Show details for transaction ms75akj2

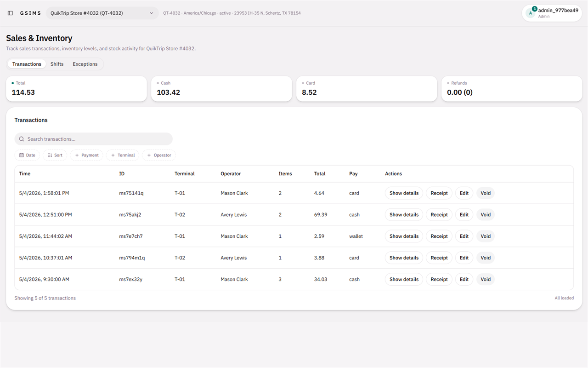coord(404,215)
